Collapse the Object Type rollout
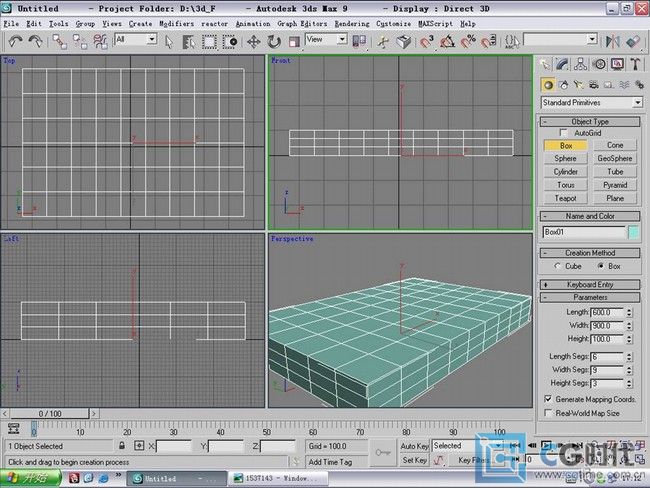The height and width of the screenshot is (488, 650). [590, 121]
